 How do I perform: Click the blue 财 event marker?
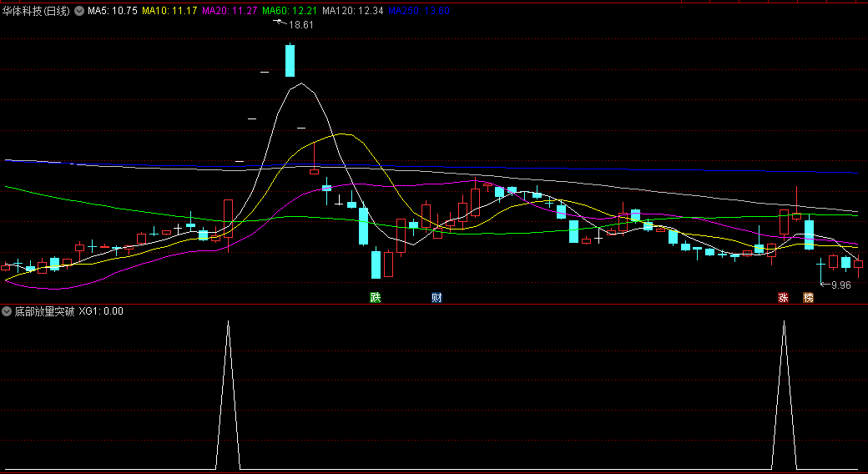tap(437, 298)
